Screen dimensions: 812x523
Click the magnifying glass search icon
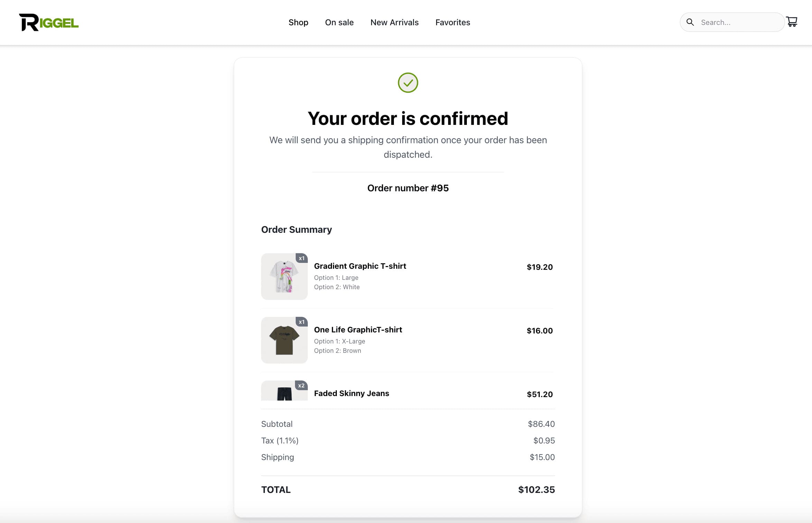[690, 22]
